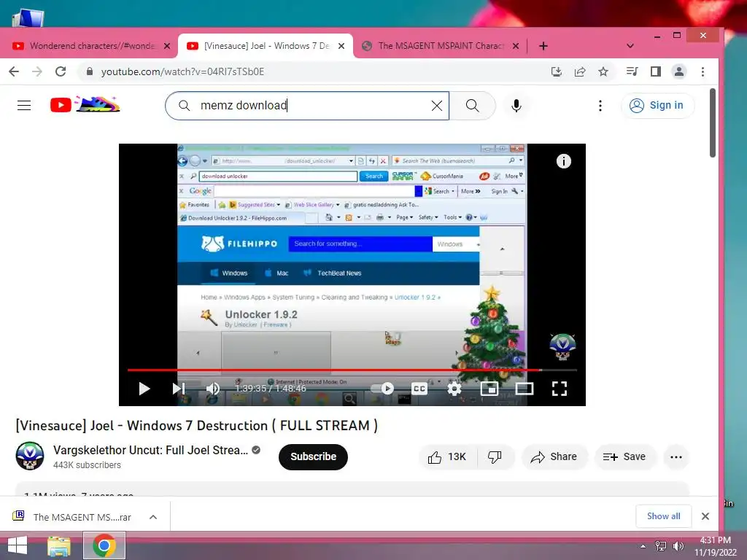Show all downloads
747x560 pixels.
[x=663, y=516]
